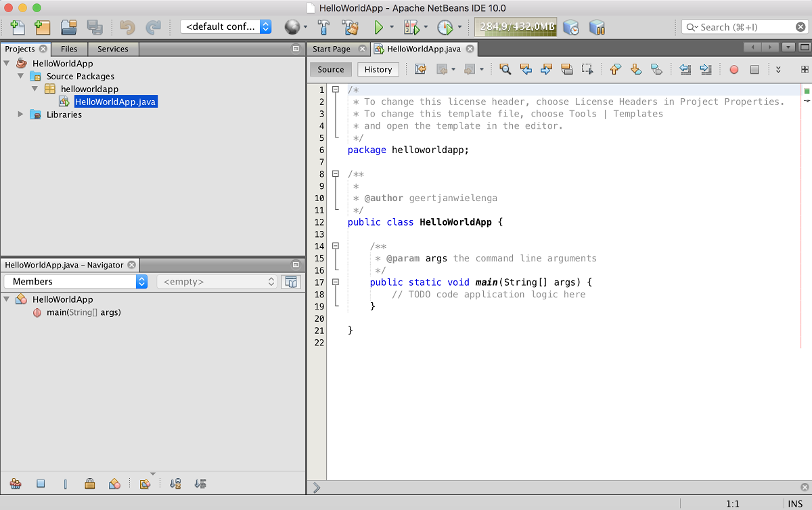The image size is (812, 510).
Task: Click the Redo arrow icon
Action: click(154, 27)
